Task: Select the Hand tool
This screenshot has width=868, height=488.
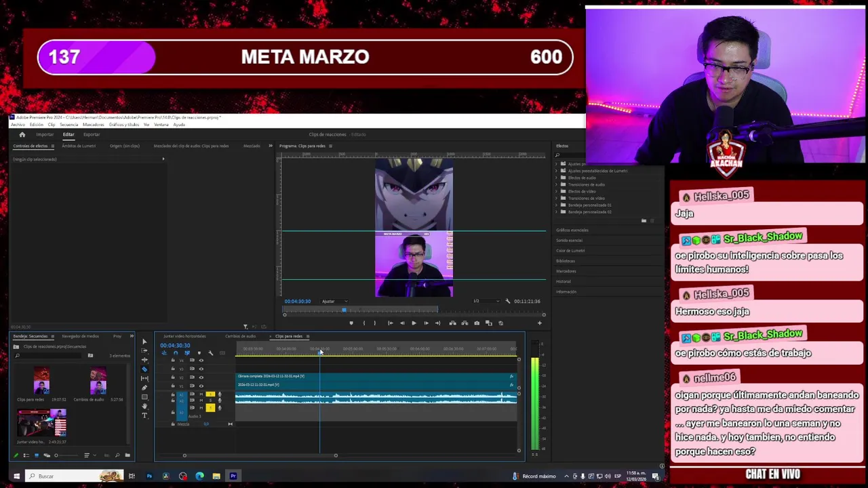Action: pos(144,406)
